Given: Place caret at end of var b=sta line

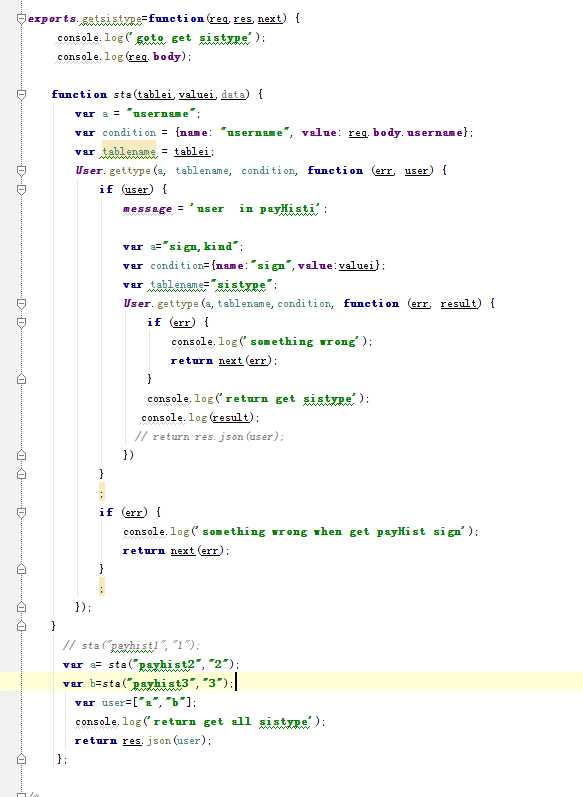Looking at the screenshot, I should coord(235,684).
